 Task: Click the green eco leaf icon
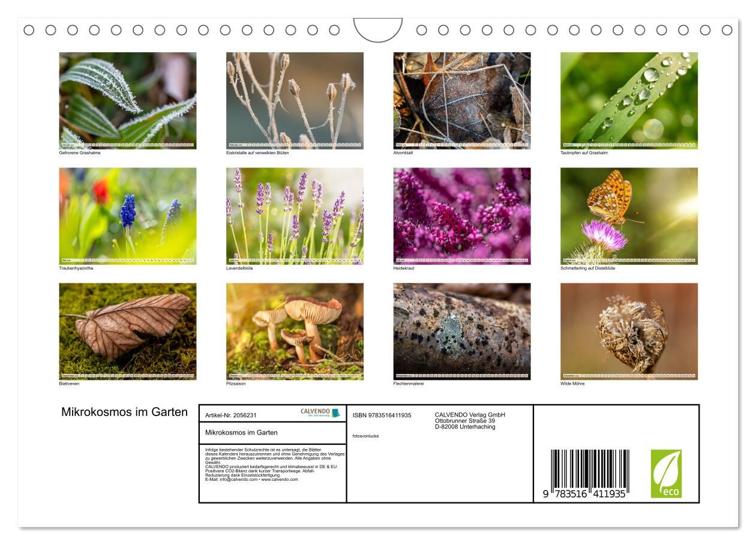(666, 474)
